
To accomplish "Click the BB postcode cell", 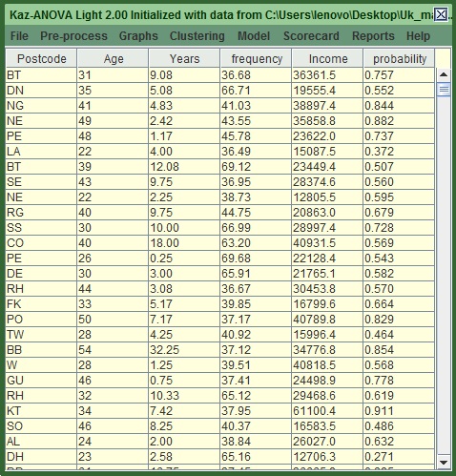I will 41,350.
